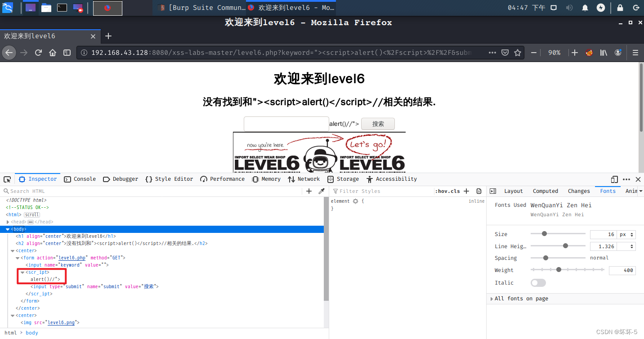
Task: Pick a color with the eyedropper
Action: (x=321, y=191)
